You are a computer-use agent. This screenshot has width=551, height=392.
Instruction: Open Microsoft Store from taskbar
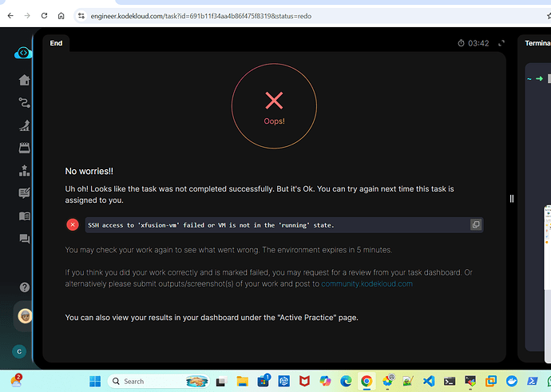click(264, 381)
